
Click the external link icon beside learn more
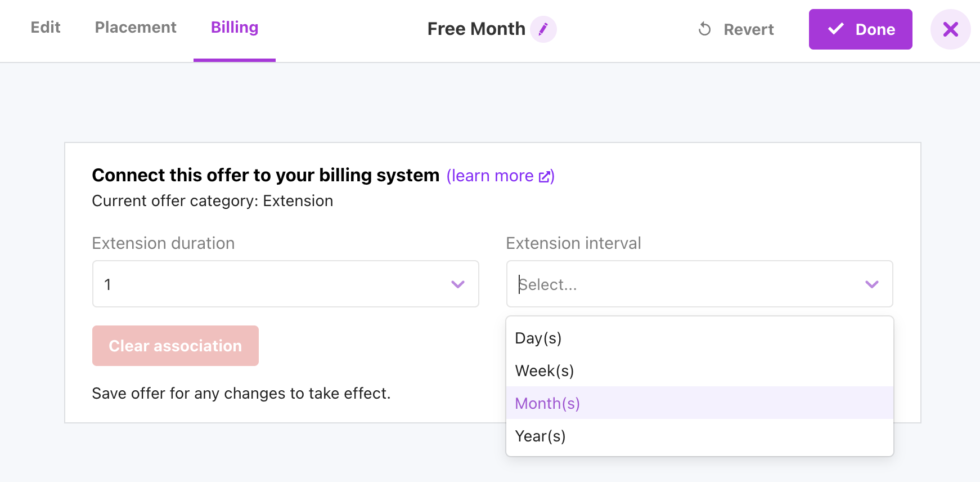pos(544,177)
